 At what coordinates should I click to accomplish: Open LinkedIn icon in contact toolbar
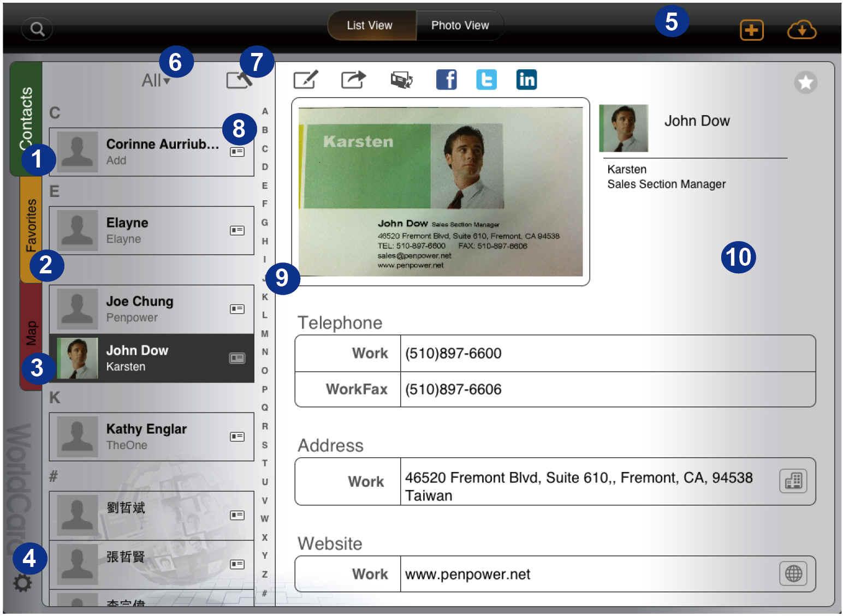pyautogui.click(x=526, y=80)
